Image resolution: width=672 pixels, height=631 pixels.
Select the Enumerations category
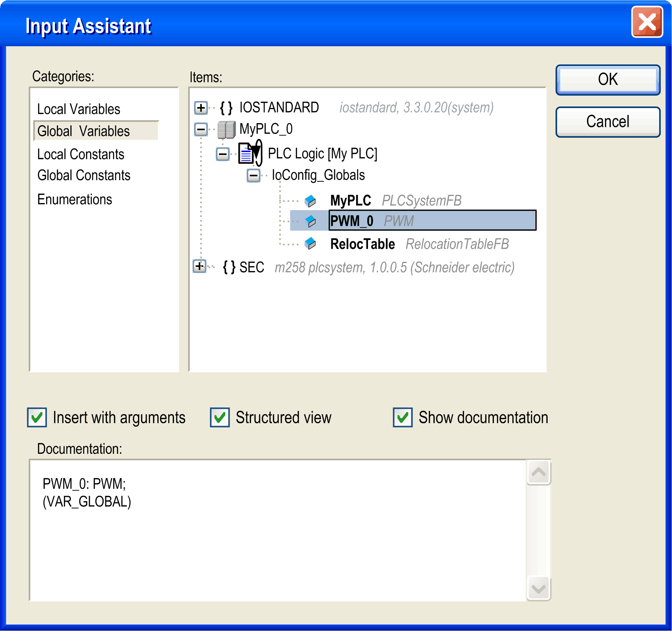pos(75,200)
